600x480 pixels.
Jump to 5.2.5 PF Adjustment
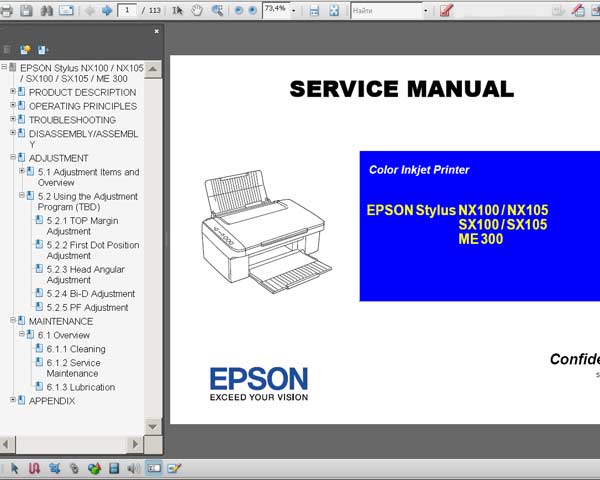[x=87, y=307]
